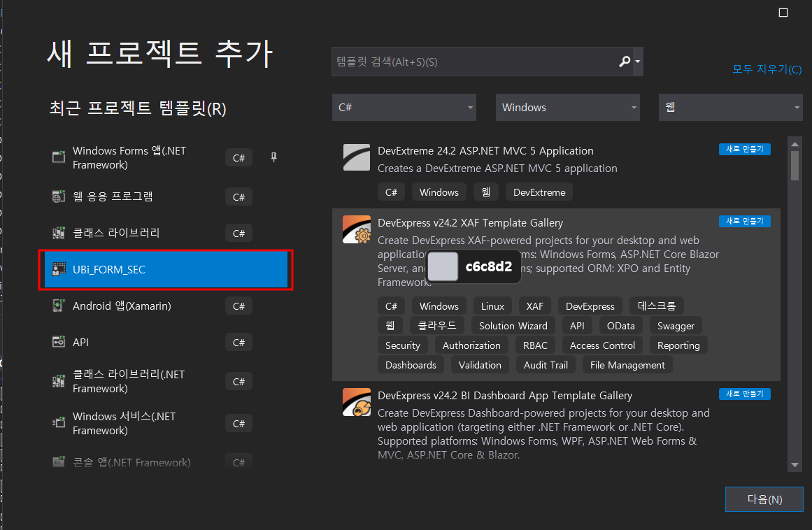Click the Audit Trail tag
Viewport: 812px width, 530px height.
point(546,365)
